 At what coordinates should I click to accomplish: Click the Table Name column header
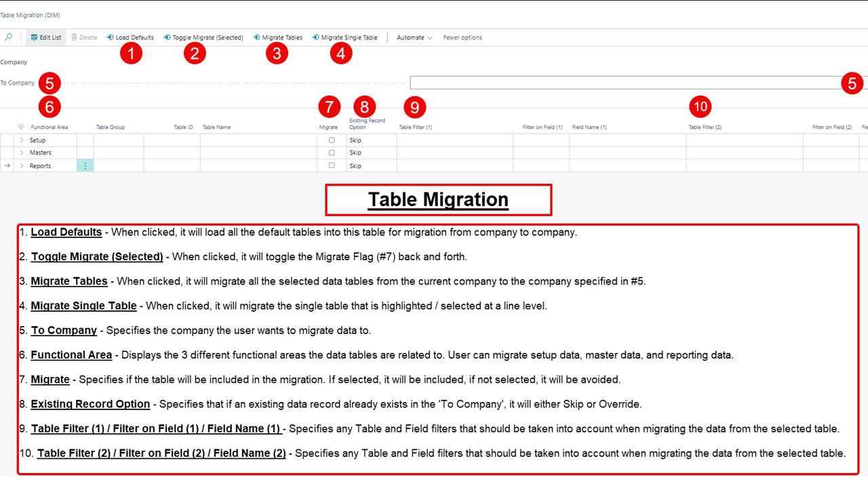click(x=216, y=127)
